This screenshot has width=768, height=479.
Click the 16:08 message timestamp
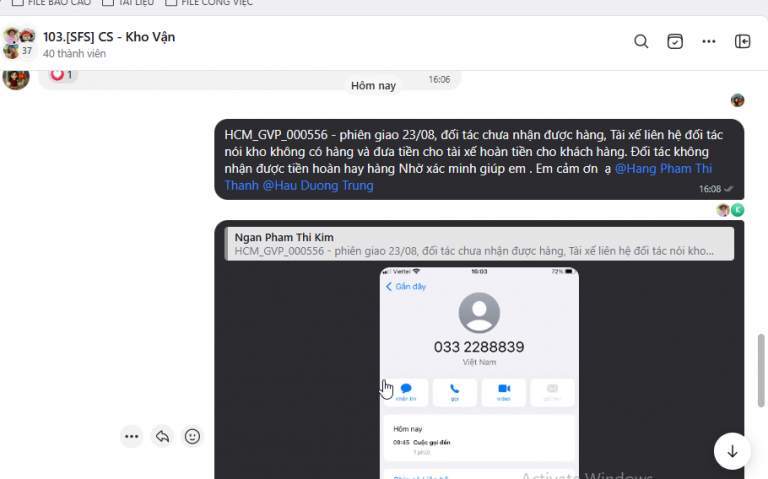click(x=710, y=189)
